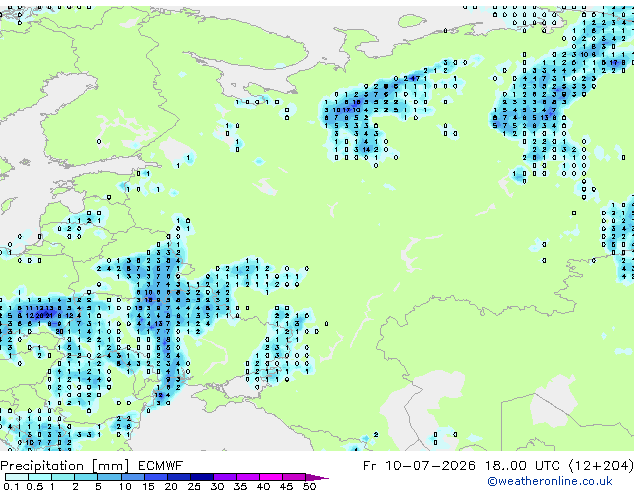The image size is (634, 490).
Task: Click the above-50 arrow end of legend
Action: (x=317, y=477)
